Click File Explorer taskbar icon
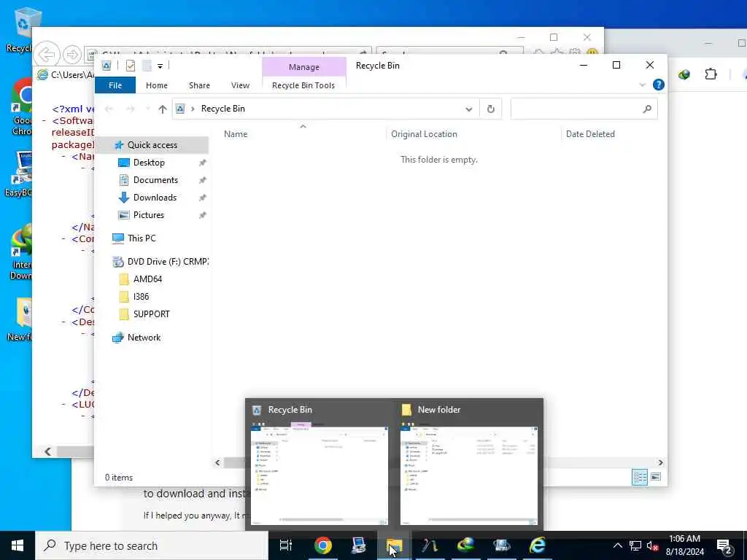This screenshot has width=747, height=560. point(394,545)
